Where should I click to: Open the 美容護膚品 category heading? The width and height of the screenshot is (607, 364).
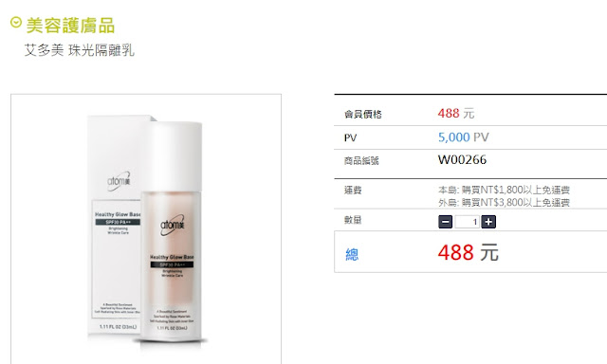(70, 26)
